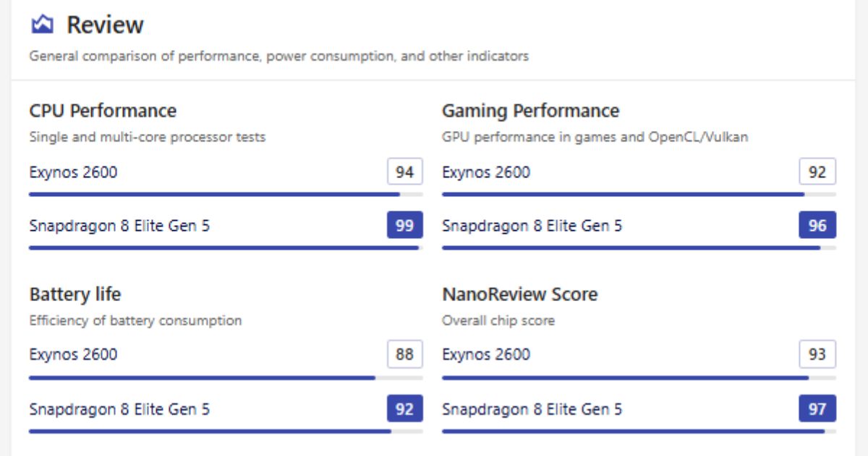The image size is (868, 456).
Task: Select the Gaming Performance 92 badge
Action: tap(820, 171)
